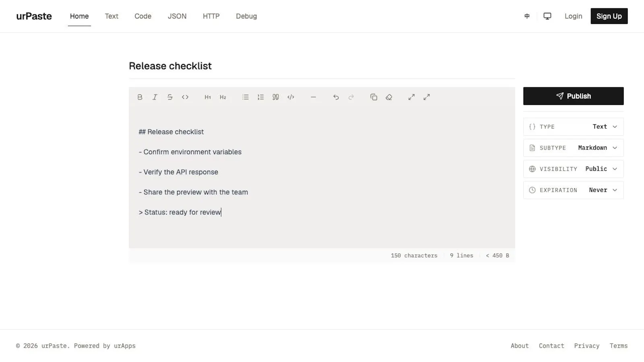Undo the last edit
Screen dimensions: 644x362
click(336, 97)
